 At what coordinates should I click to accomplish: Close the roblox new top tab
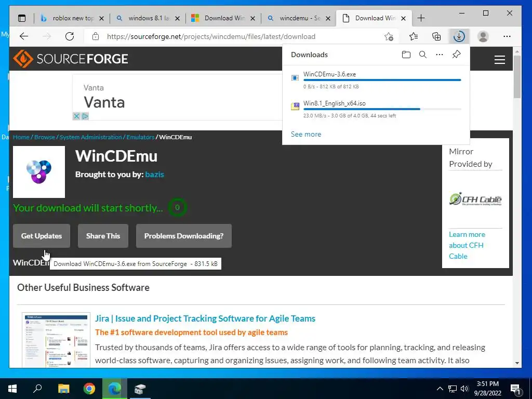[101, 18]
